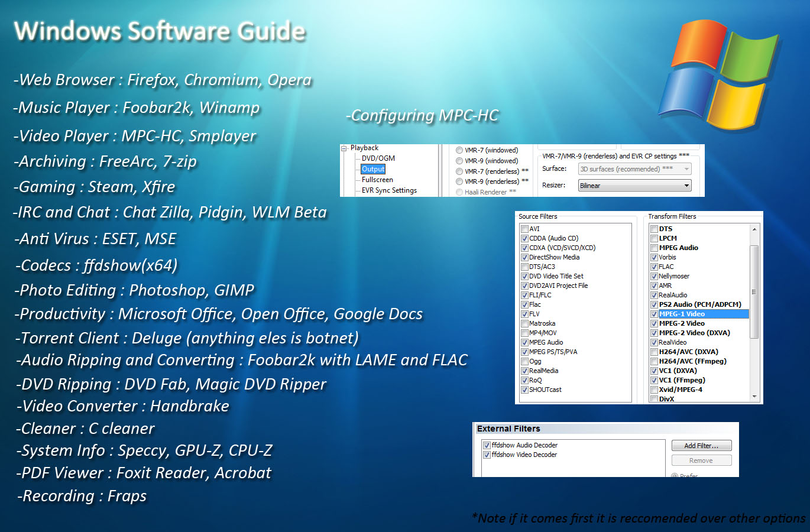Toggle CDDA (Audio CD) source filter
The height and width of the screenshot is (532, 810).
(524, 239)
